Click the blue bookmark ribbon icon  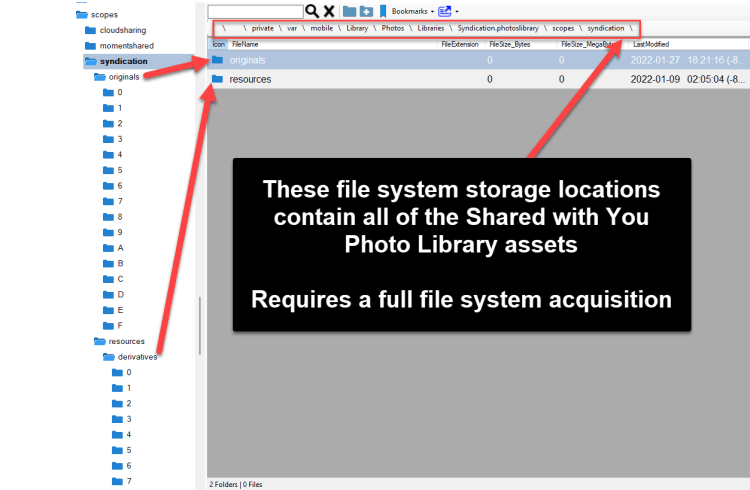pos(383,11)
